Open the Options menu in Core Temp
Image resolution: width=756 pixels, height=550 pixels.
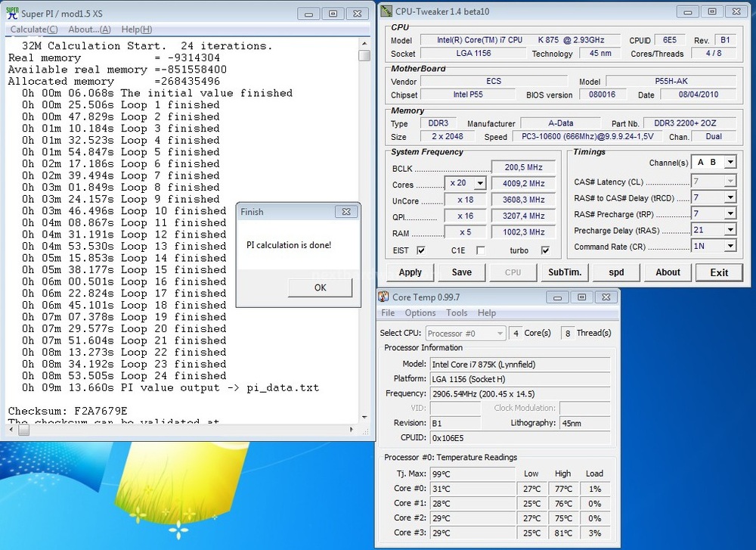(x=420, y=312)
